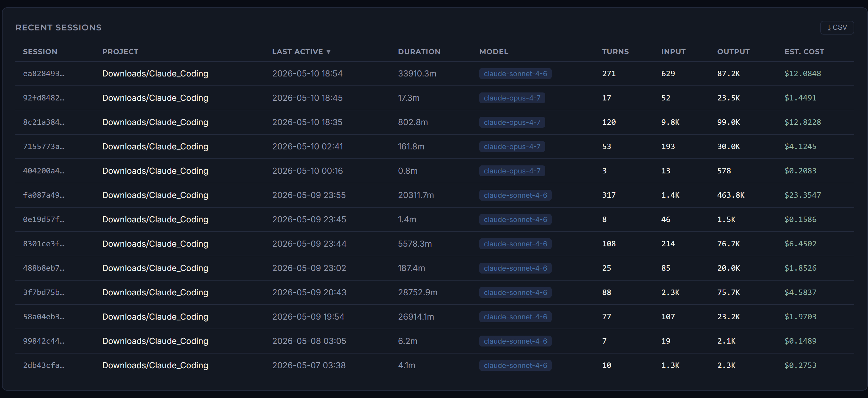Click claude-sonnet-4-6 badge in 0e19d57f row
The width and height of the screenshot is (868, 398).
(515, 219)
